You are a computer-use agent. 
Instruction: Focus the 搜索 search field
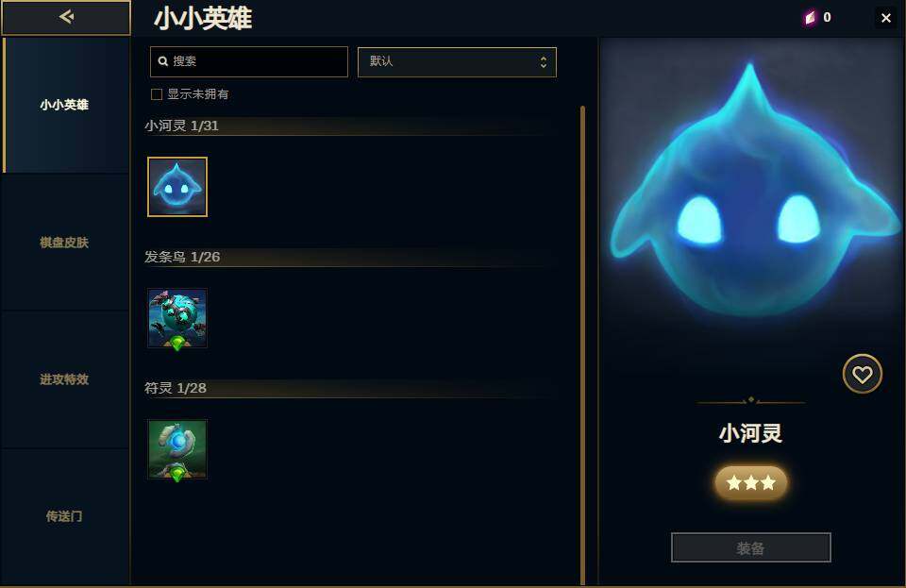click(x=249, y=61)
